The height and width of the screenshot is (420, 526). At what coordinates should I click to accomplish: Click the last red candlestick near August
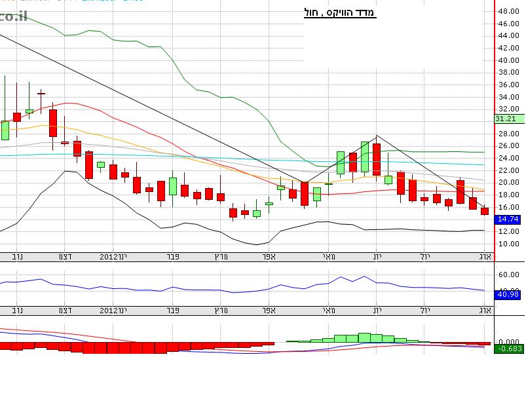tap(485, 211)
